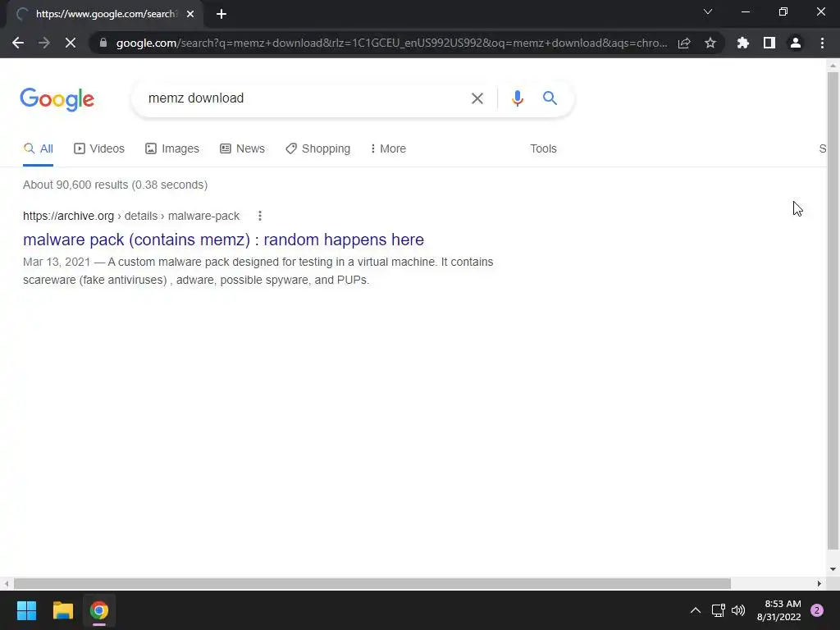Switch to the Images tab
840x630 pixels.
(x=172, y=148)
